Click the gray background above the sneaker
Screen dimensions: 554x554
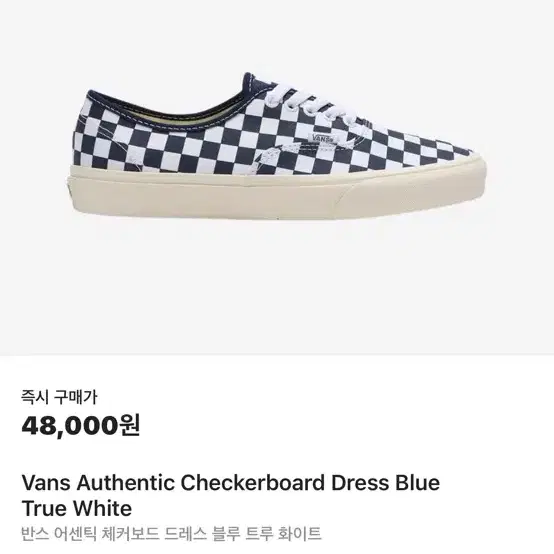[x=277, y=35]
